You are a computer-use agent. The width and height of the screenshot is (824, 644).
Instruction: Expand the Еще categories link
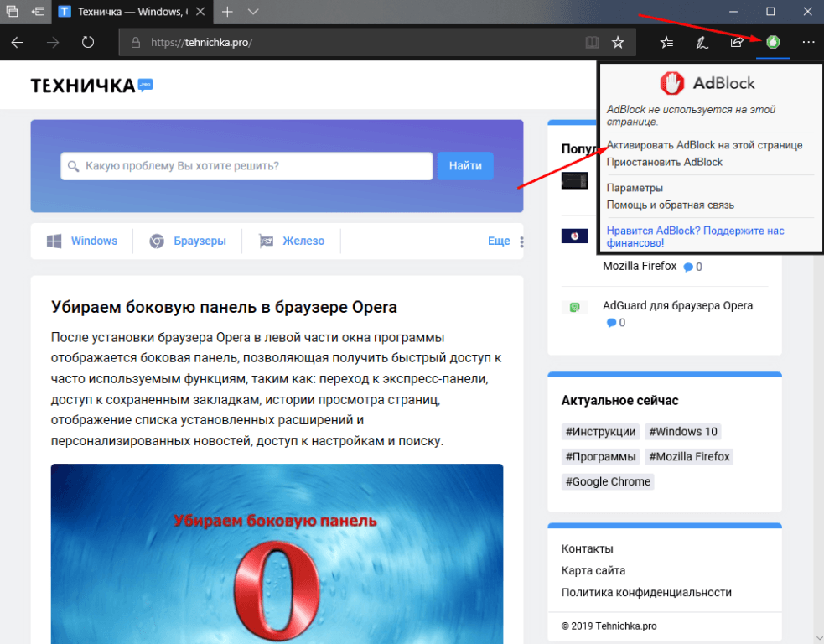tap(499, 241)
